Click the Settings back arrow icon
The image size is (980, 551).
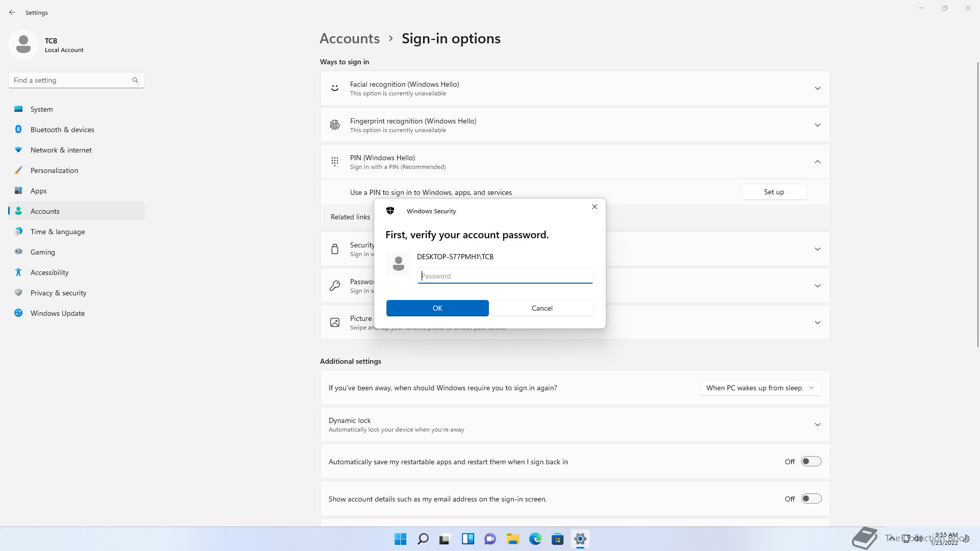(12, 12)
